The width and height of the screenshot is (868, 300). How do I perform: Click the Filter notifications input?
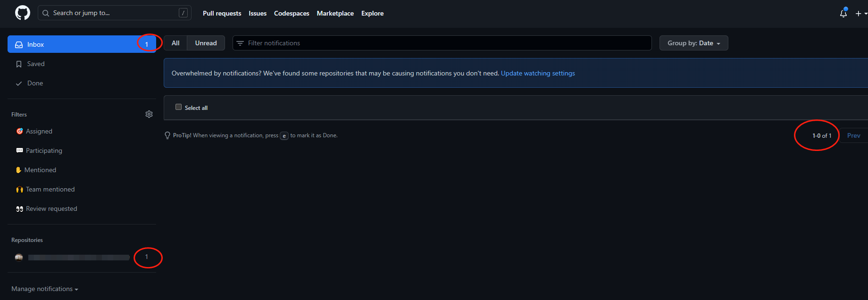tap(442, 43)
